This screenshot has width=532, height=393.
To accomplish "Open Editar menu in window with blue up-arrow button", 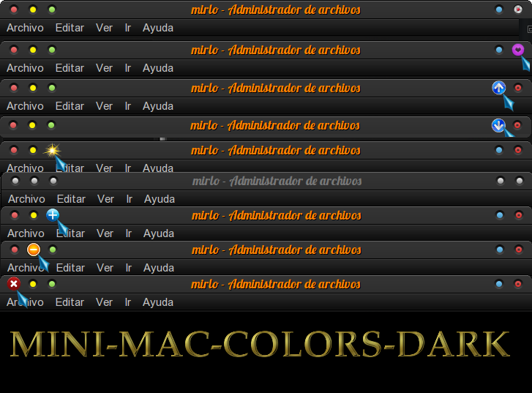I will tap(70, 106).
